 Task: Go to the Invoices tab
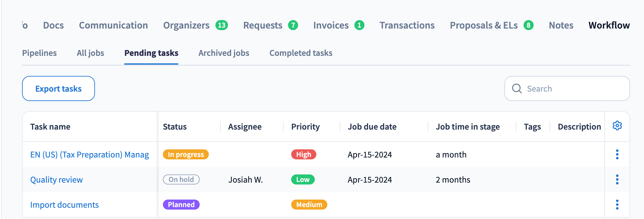pos(331,25)
